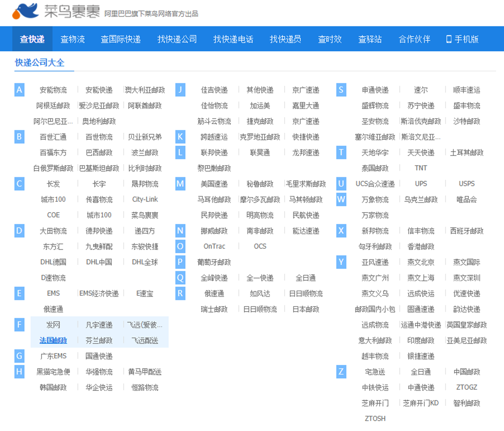Open the 查驿站 menu item

coord(370,39)
